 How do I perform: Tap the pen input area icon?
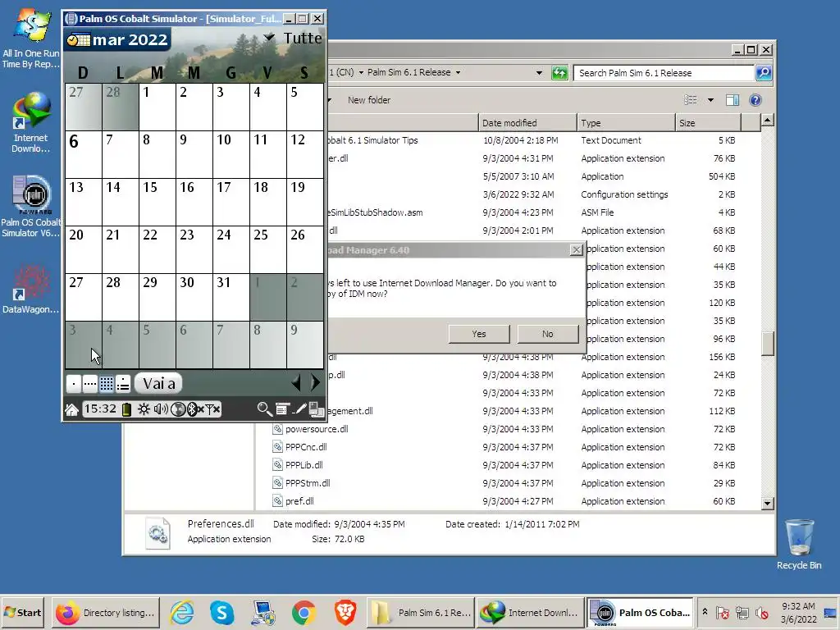[x=300, y=409]
